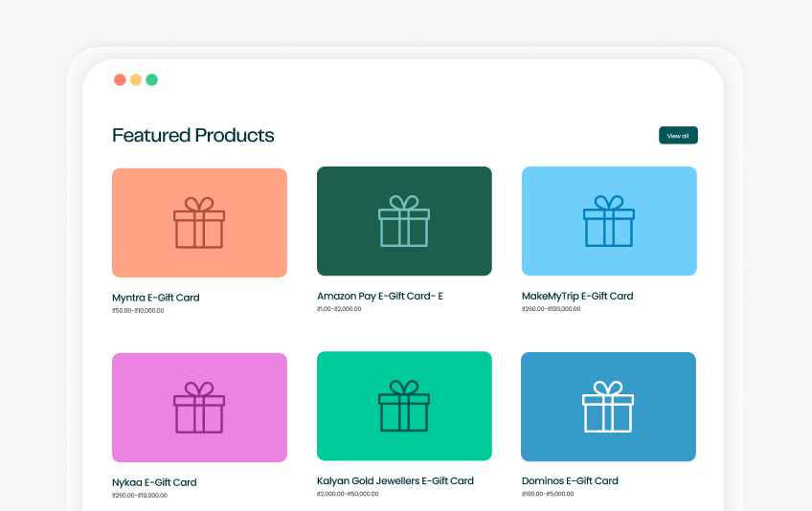Open the Nykaa E-Gift Card thumbnail
This screenshot has height=511, width=812.
tap(199, 408)
